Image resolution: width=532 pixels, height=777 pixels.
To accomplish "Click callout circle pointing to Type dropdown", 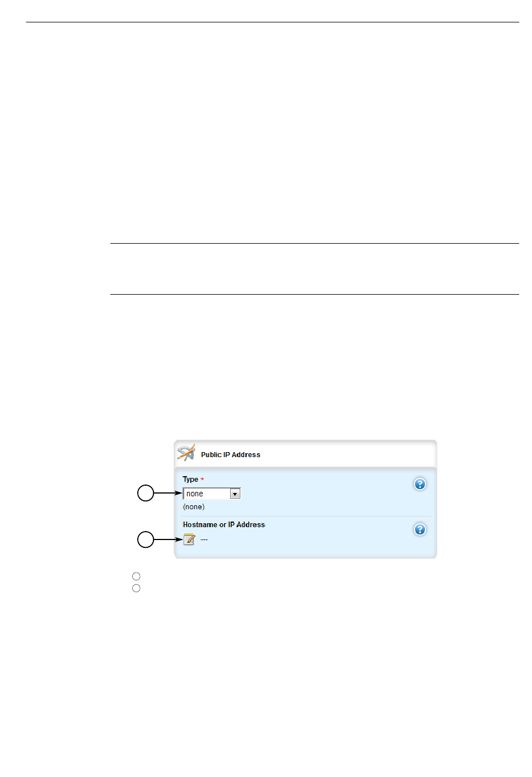I will [x=146, y=493].
